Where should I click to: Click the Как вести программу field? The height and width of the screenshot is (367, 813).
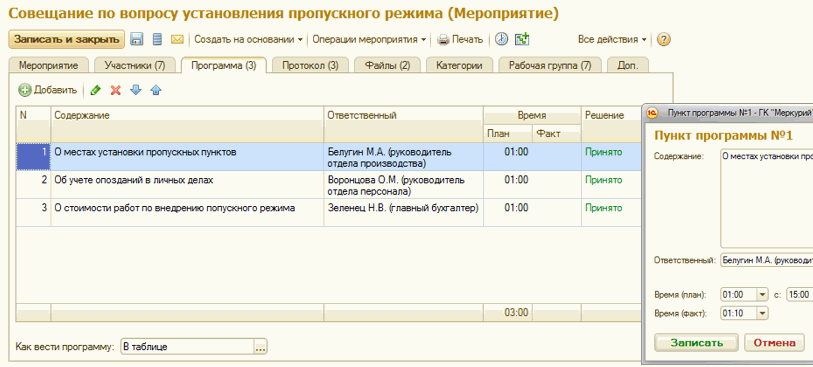pyautogui.click(x=187, y=347)
